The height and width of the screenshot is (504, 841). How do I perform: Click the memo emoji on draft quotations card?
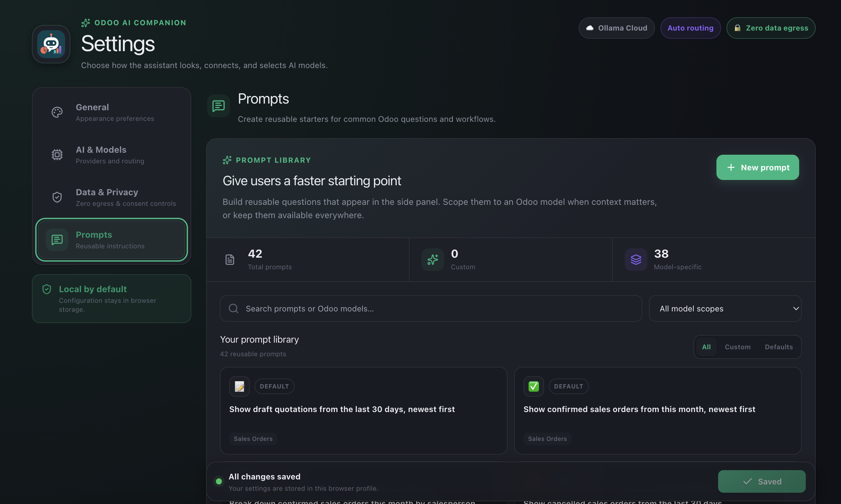pos(239,386)
